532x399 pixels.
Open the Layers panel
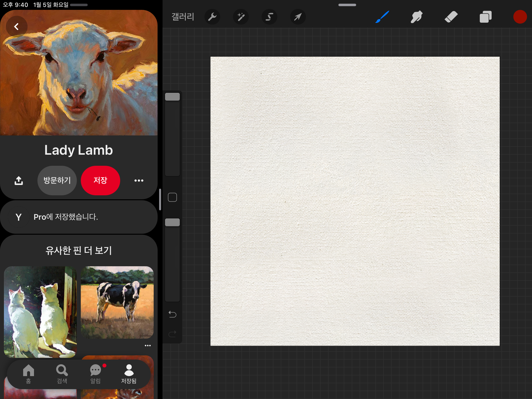pyautogui.click(x=485, y=17)
